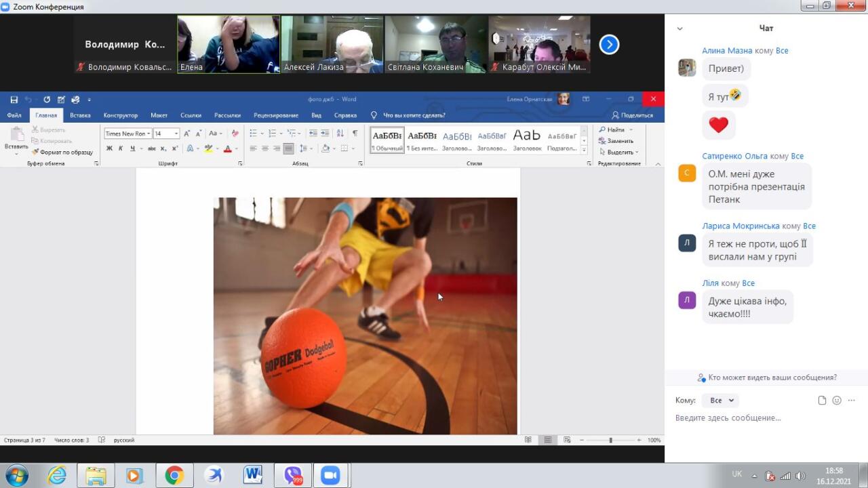Open ribbon display options icon in Word title bar
Viewport: 868px width, 488px height.
click(586, 100)
